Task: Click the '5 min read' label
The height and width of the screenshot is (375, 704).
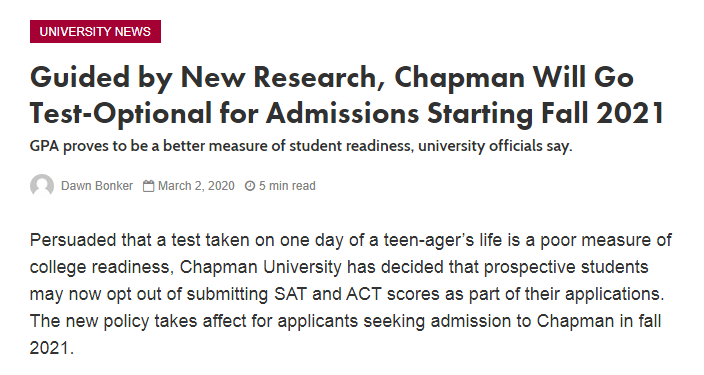Action: click(287, 186)
